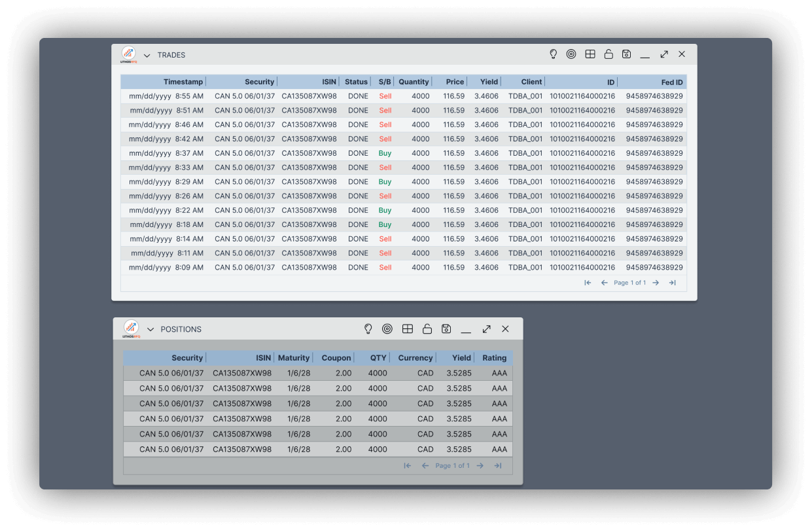Viewport: 812px width, 530px height.
Task: Click the bullseye target icon in TRADES toolbar
Action: pyautogui.click(x=571, y=54)
